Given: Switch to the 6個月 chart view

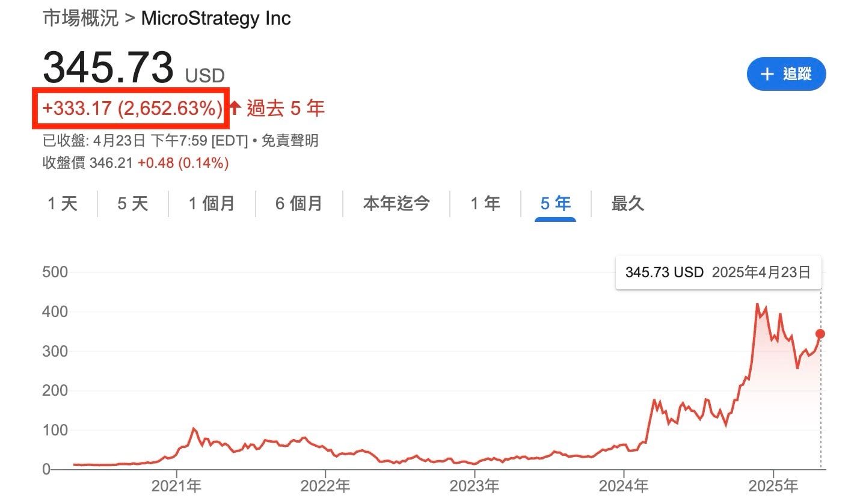Looking at the screenshot, I should 298,204.
